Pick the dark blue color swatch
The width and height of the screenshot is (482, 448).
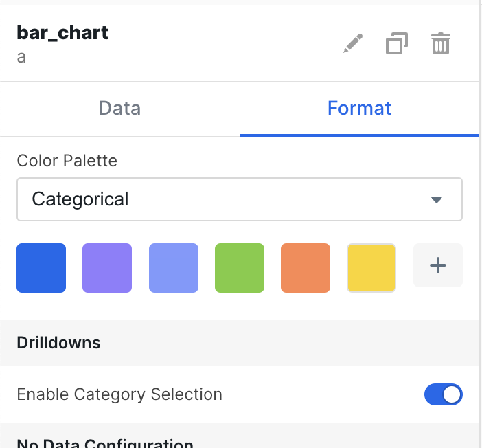click(41, 268)
